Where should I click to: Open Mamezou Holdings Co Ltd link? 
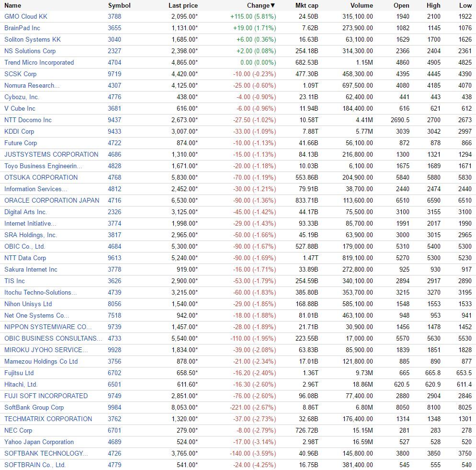tap(41, 362)
